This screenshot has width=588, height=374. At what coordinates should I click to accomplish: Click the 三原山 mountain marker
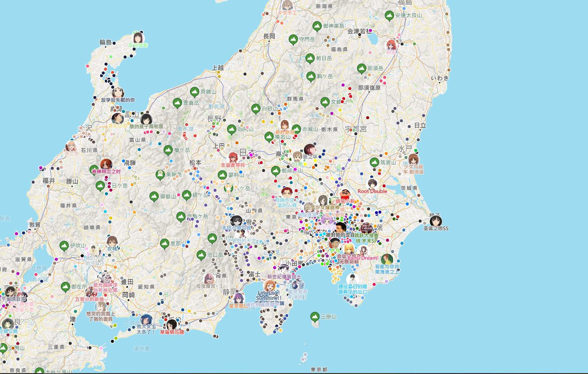click(x=315, y=317)
